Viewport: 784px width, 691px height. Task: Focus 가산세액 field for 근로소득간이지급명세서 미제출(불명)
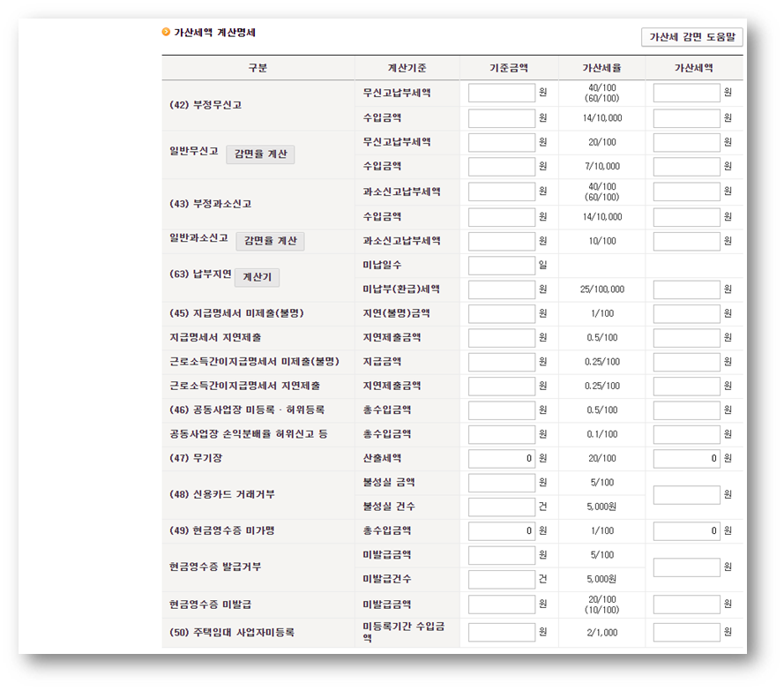686,362
